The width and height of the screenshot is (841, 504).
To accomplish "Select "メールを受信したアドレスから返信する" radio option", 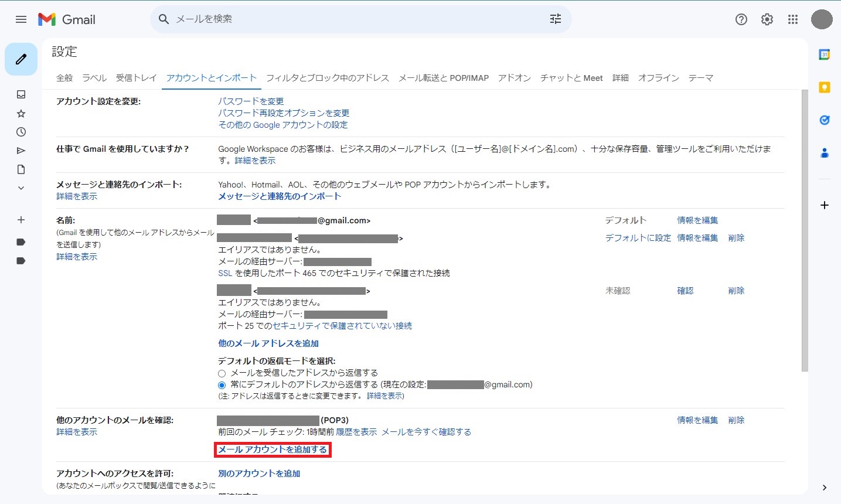I will [x=222, y=373].
